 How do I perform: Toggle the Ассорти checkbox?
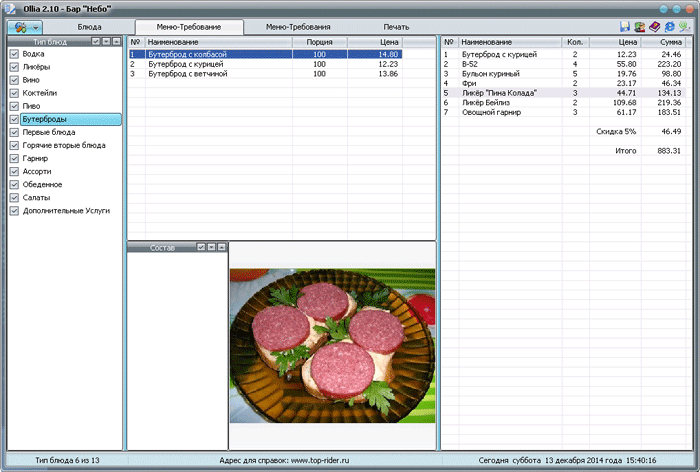pos(14,171)
